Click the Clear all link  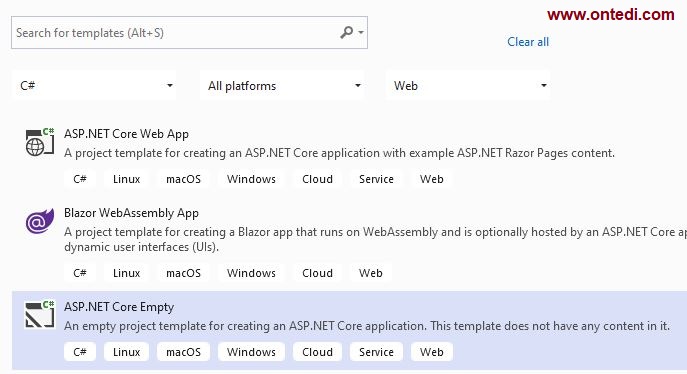coord(528,42)
